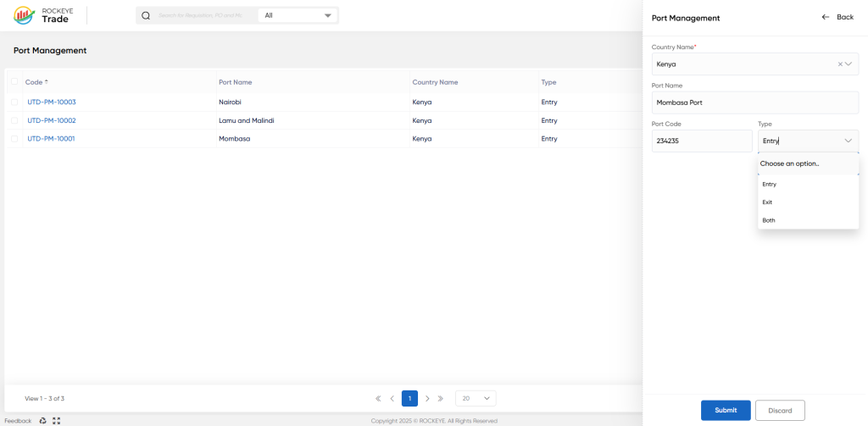Open the All search filter dropdown
868x426 pixels.
coord(298,15)
